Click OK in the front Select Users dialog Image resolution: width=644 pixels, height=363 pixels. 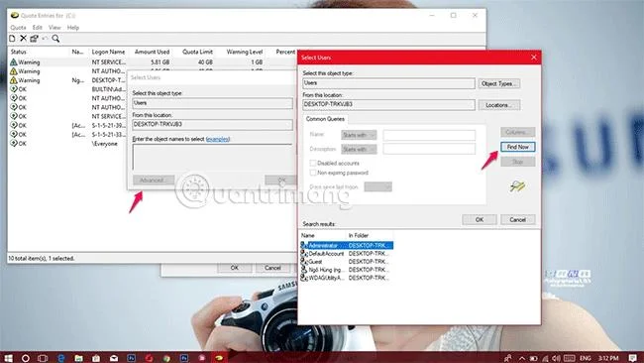[480, 219]
